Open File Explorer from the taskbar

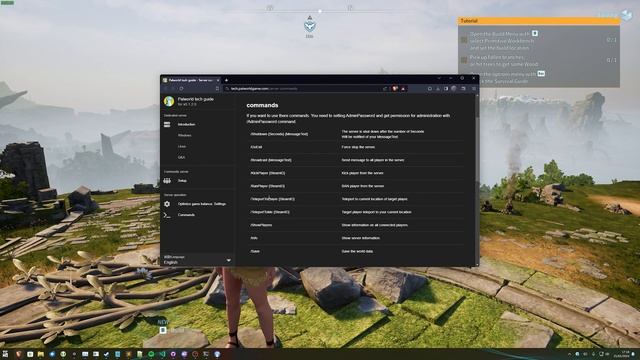[x=41, y=354]
